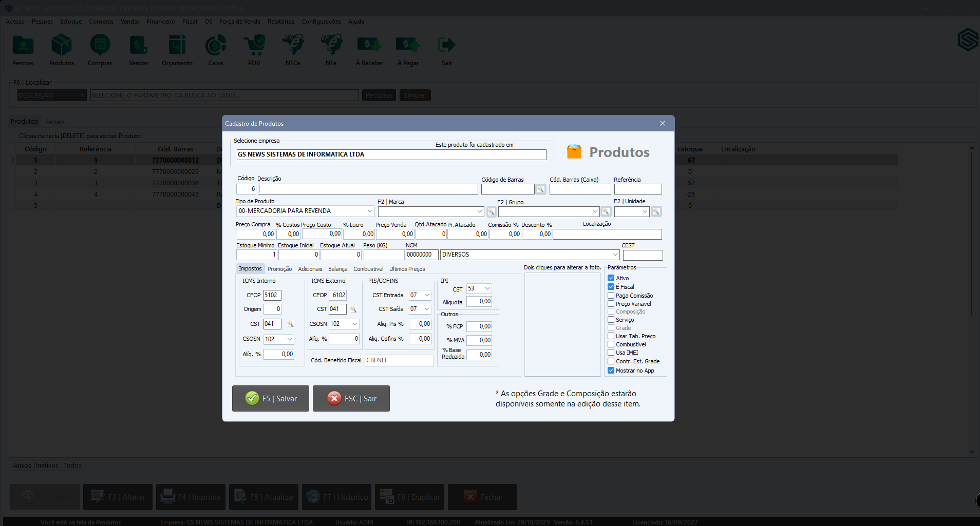This screenshot has width=980, height=526.
Task: Enable the Paga Comissão checkbox
Action: 611,296
